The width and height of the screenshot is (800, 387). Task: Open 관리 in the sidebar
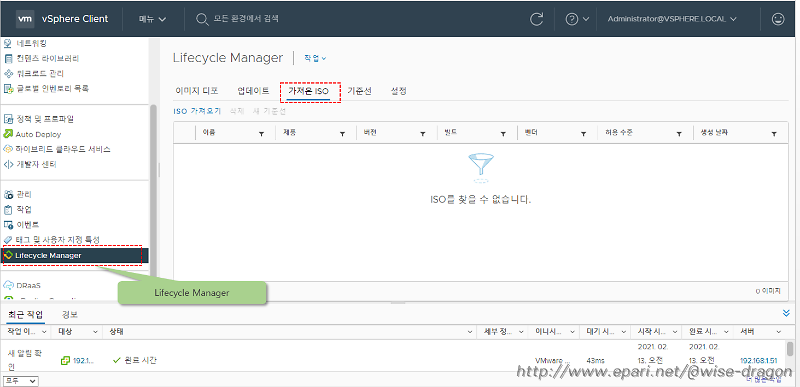tap(24, 194)
